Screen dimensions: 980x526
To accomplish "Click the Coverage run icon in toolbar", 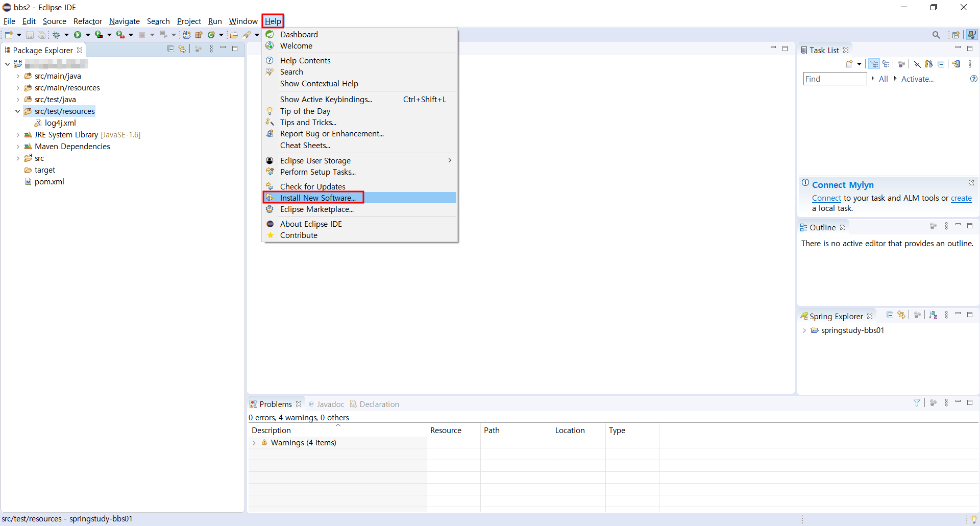I will [99, 35].
